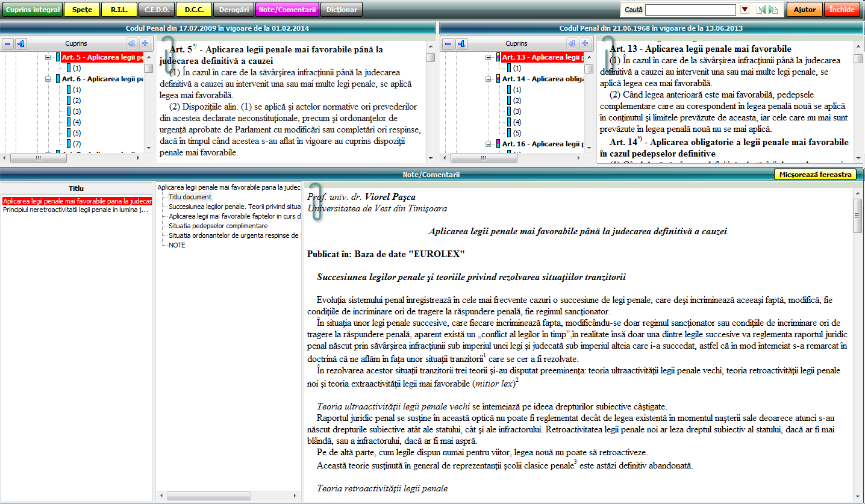Click the colored marker icon beside Art. 16
Screen dimensions: 865x504
[498, 144]
